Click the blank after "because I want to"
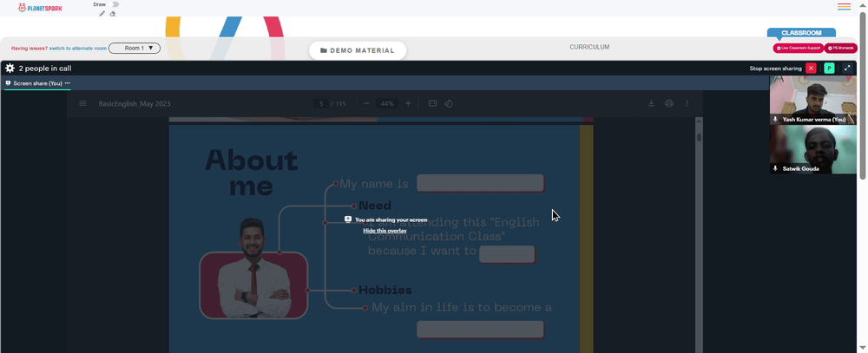This screenshot has height=353, width=868. 507,254
